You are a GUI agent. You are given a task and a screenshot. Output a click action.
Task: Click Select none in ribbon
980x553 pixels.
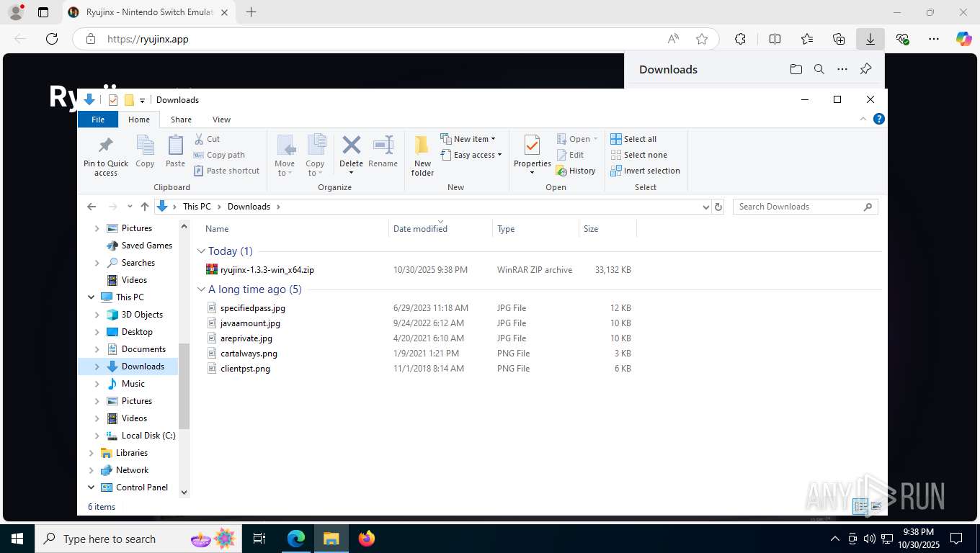click(638, 155)
